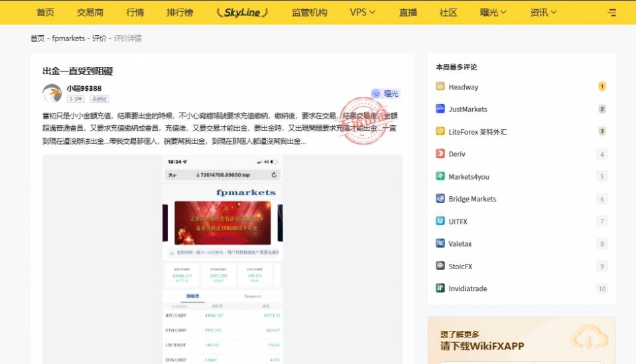Click the LiteForex broker icon

pos(440,131)
